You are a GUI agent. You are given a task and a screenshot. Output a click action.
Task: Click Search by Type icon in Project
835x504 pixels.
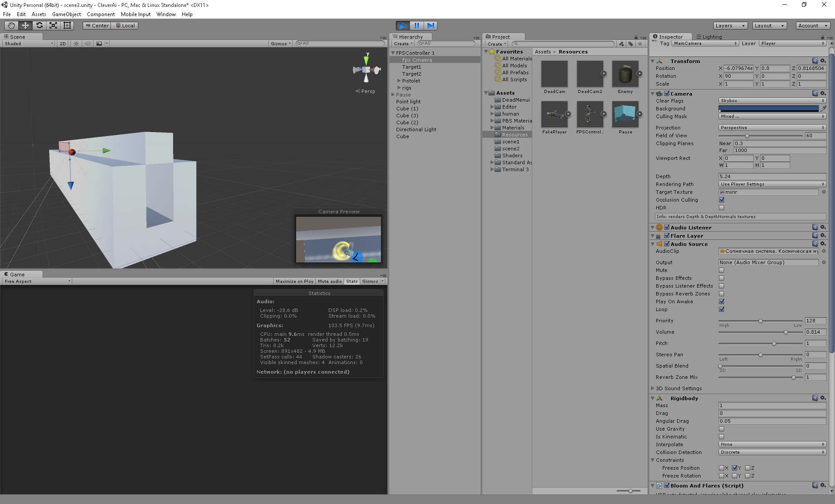click(621, 44)
